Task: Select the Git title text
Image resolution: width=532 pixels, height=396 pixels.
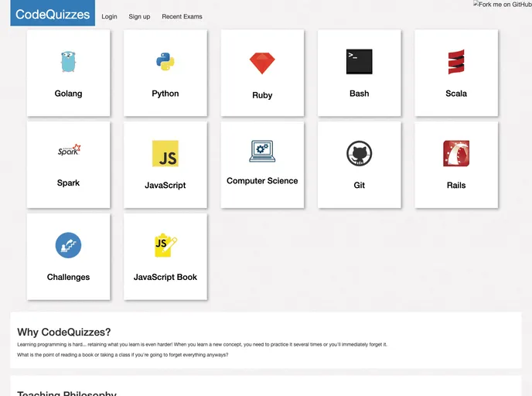Action: pos(360,185)
